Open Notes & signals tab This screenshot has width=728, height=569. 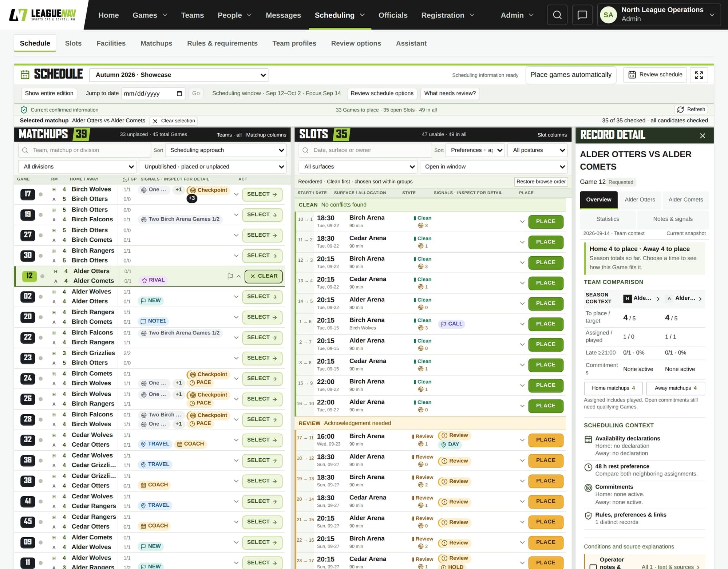(673, 219)
